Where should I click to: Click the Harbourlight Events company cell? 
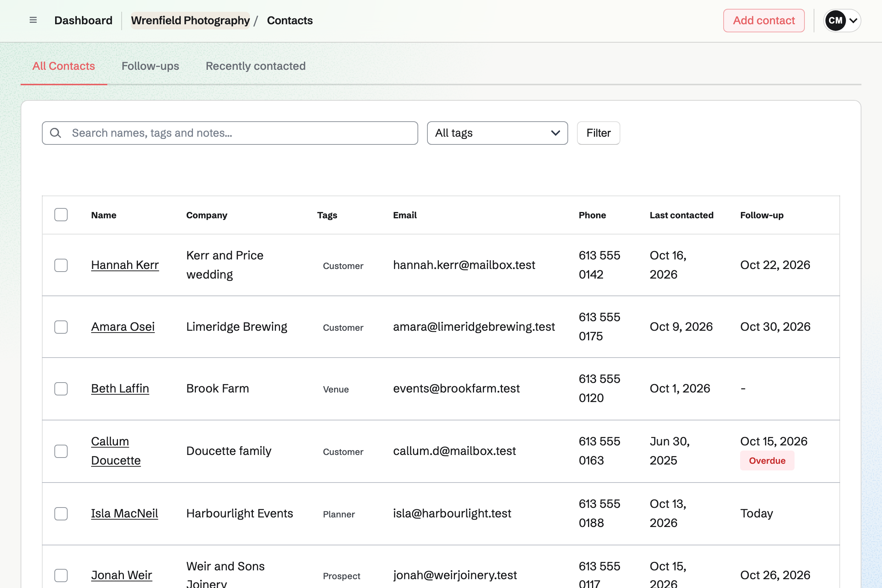[240, 513]
